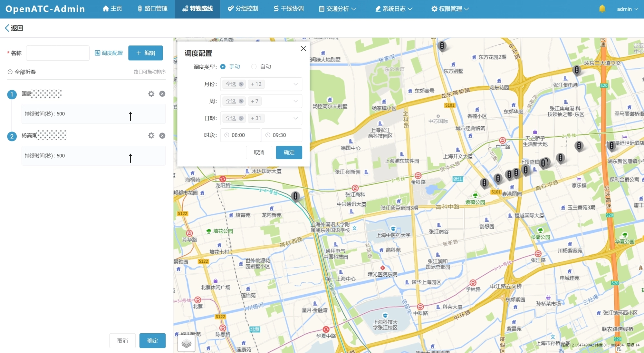Go to 路口管理 tab
644x353 pixels.
click(x=152, y=9)
